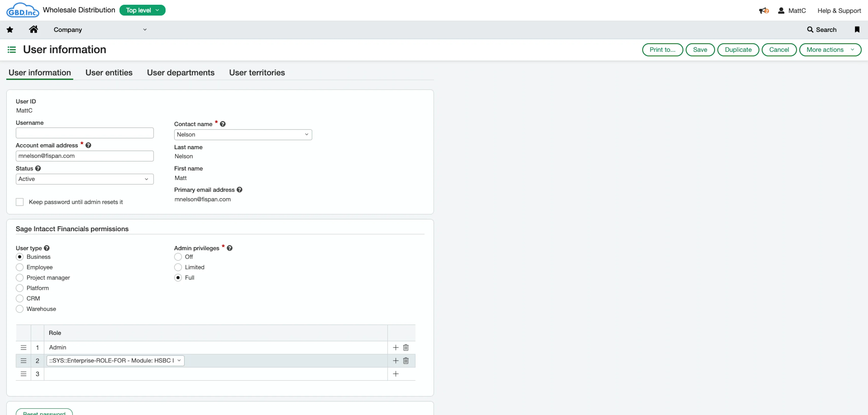Open Status dropdown showing Active
The width and height of the screenshot is (868, 415).
85,179
